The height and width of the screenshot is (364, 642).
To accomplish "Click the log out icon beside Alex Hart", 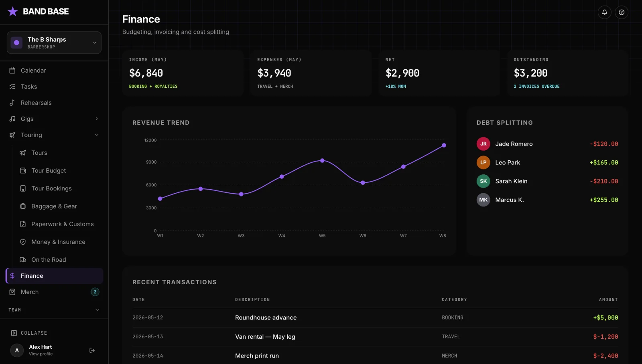I will pos(92,350).
